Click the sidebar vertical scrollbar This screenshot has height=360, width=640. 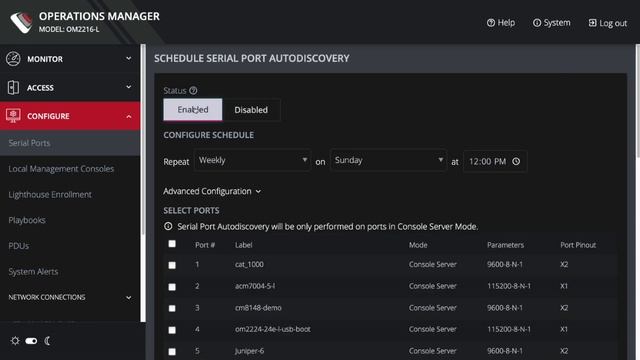(x=143, y=141)
